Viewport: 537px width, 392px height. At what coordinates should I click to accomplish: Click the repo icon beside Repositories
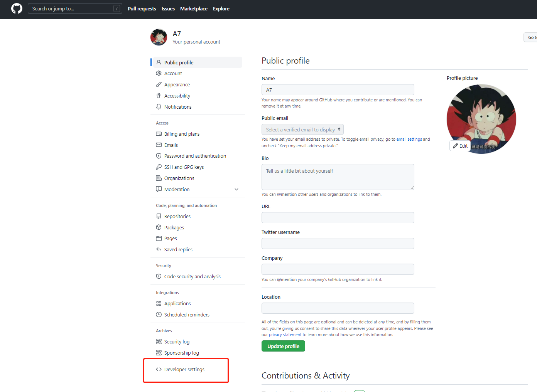pos(159,216)
